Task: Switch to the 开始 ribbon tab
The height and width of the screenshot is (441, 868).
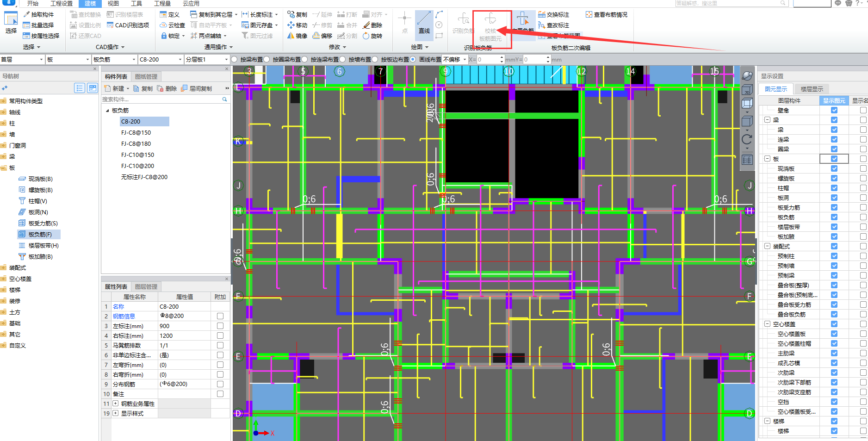Action: coord(32,3)
